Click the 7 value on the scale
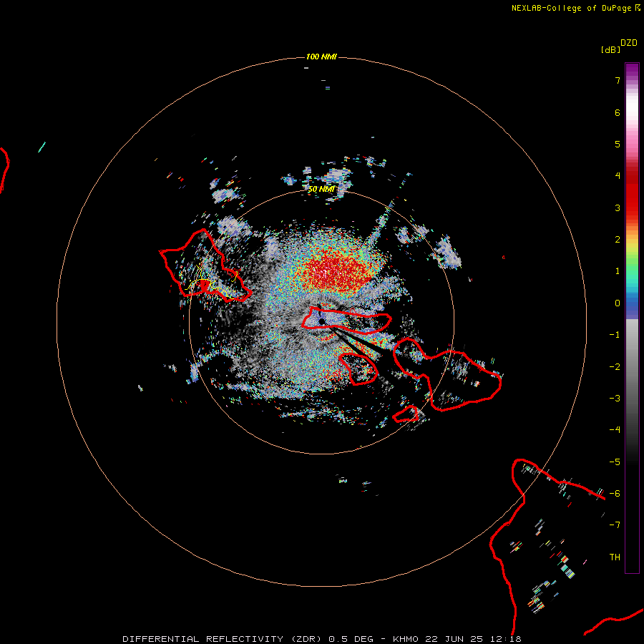Image resolution: width=644 pixels, height=644 pixels. 618,80
